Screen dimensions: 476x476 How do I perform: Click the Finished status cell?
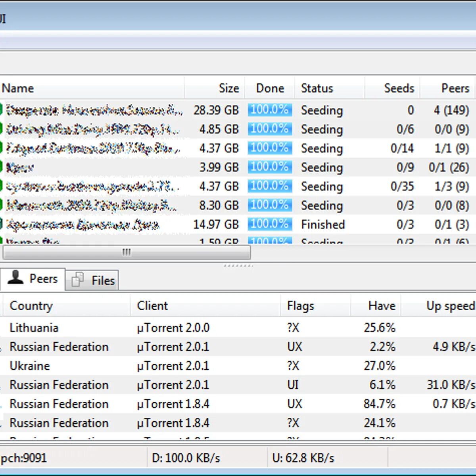pos(323,224)
